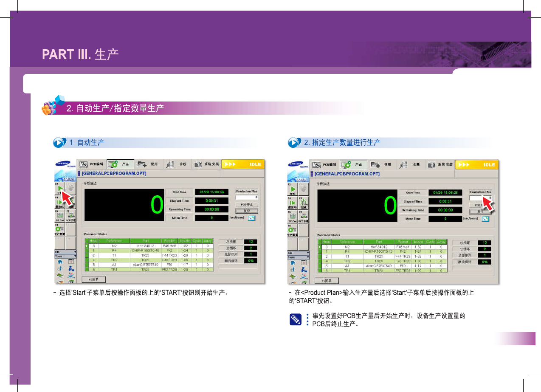This screenshot has height=392, width=541.
Task: Click progress bar below 潮流循环 in screenshot 2
Action: point(472,268)
